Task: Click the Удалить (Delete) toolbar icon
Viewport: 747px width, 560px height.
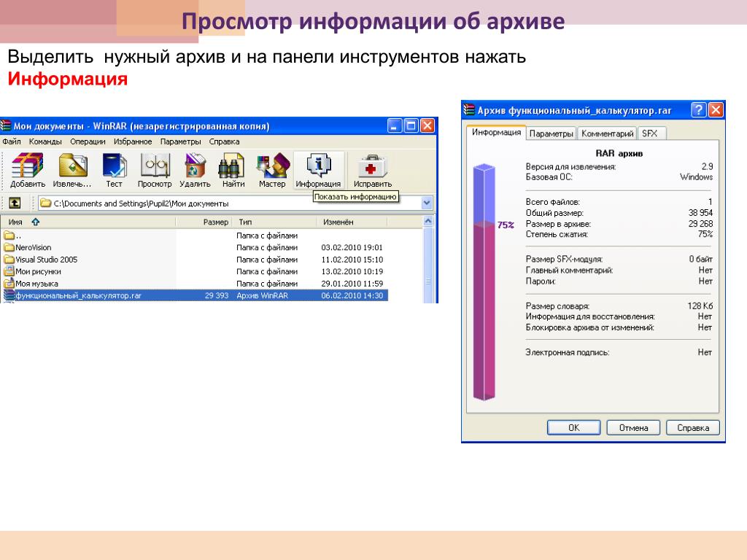Action: click(x=195, y=170)
